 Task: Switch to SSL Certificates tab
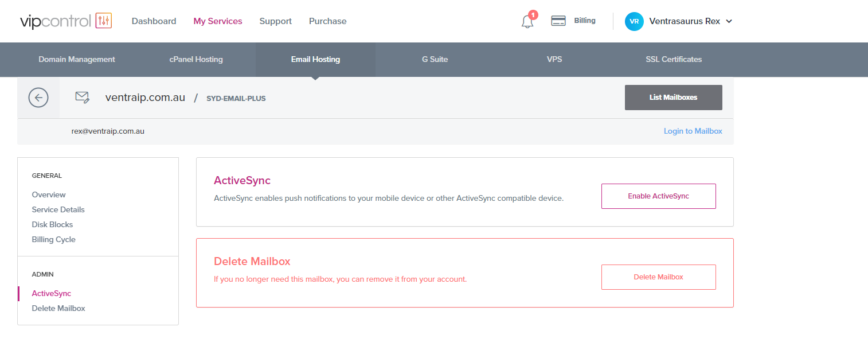point(674,59)
